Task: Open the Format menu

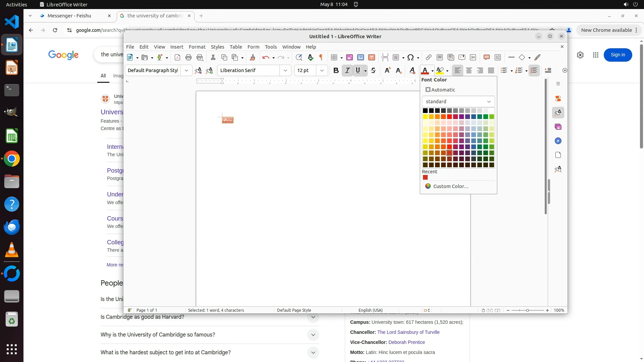Action: (x=197, y=47)
